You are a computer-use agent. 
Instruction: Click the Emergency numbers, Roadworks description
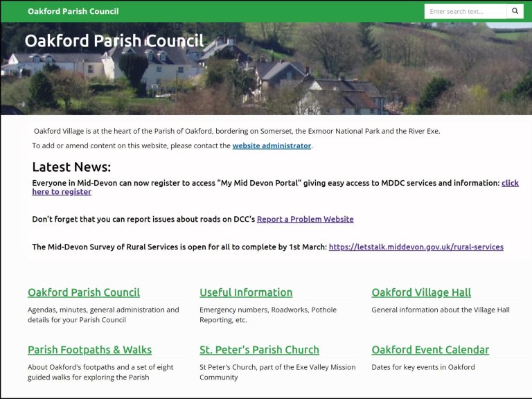268,314
